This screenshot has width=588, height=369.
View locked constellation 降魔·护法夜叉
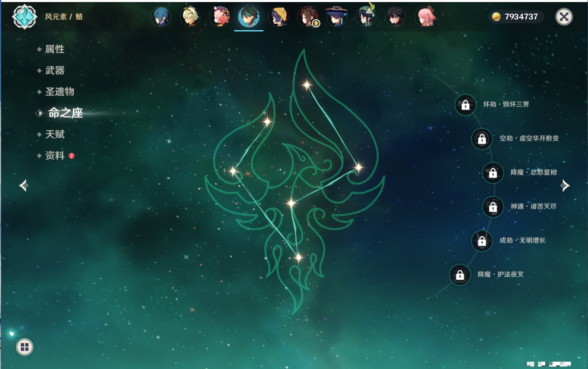460,275
